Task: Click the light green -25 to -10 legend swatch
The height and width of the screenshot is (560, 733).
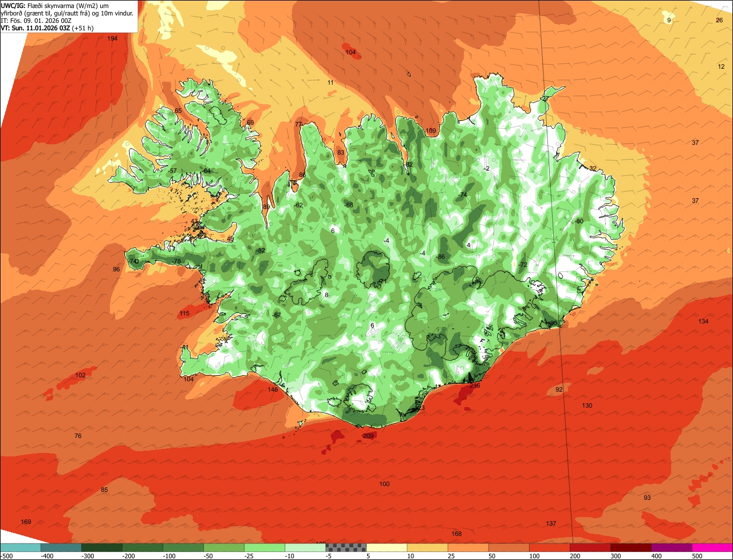Action: pos(265,547)
